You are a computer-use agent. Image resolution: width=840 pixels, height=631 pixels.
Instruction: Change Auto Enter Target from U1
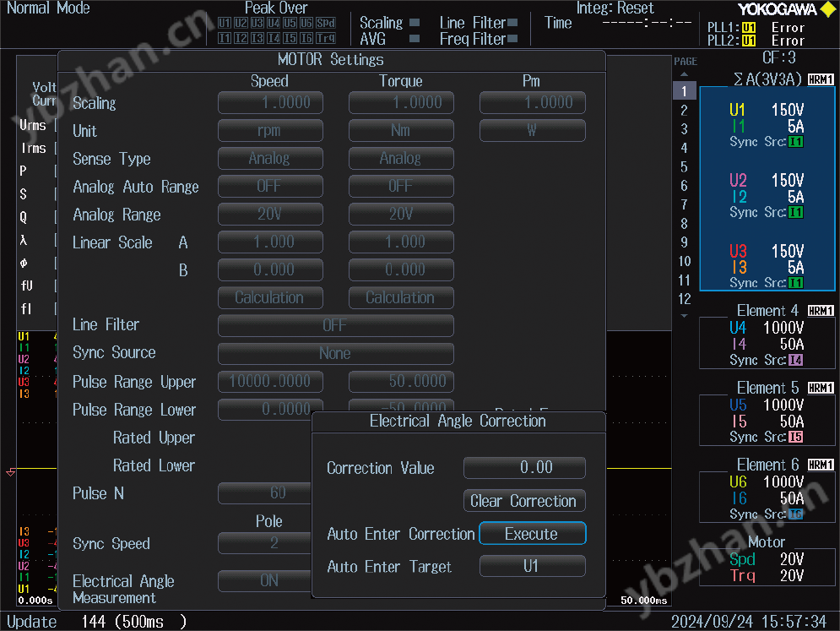coord(532,567)
